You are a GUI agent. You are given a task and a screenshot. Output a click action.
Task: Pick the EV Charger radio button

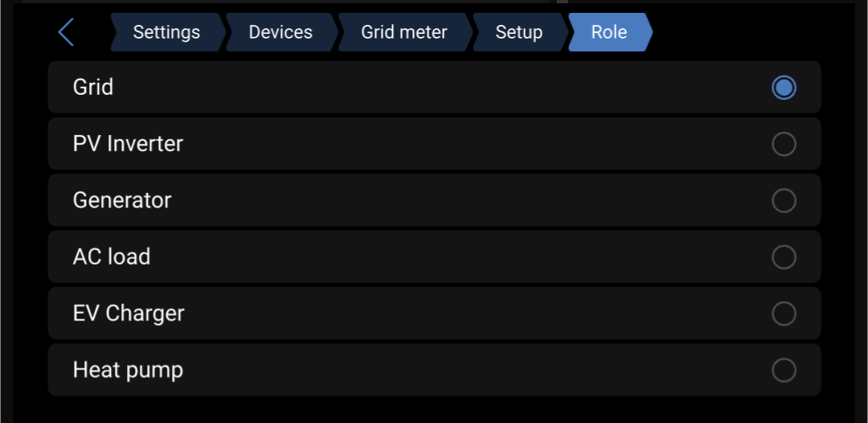(x=784, y=314)
